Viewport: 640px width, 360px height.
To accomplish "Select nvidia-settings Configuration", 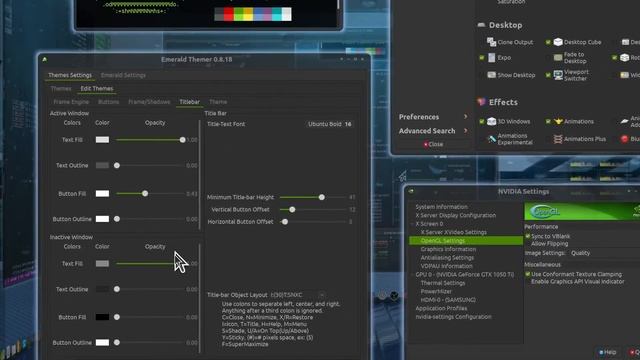I will (x=453, y=317).
